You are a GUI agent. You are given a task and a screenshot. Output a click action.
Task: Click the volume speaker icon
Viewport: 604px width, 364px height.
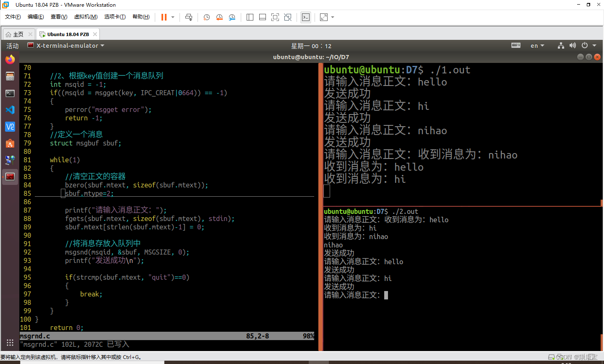[573, 45]
